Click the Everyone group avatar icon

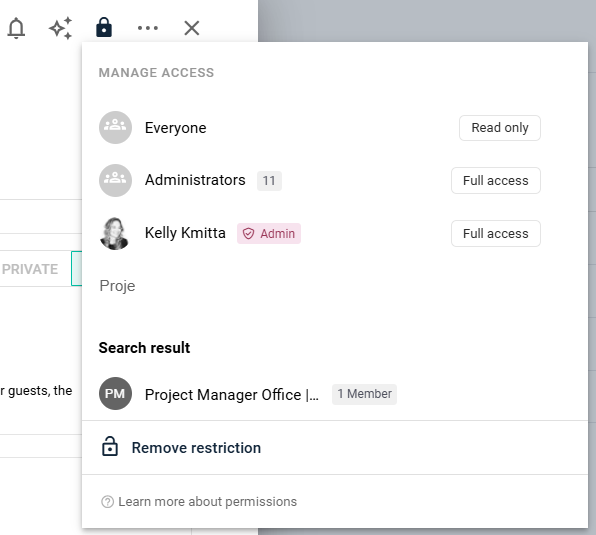tap(116, 128)
